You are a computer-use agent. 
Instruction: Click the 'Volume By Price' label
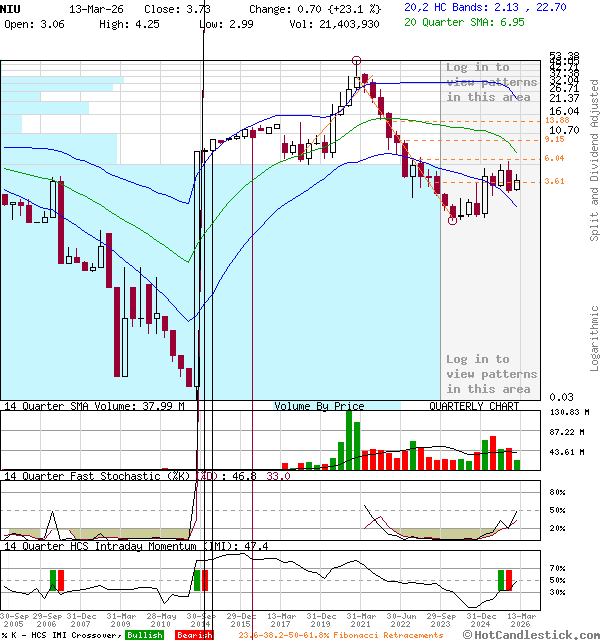319,406
